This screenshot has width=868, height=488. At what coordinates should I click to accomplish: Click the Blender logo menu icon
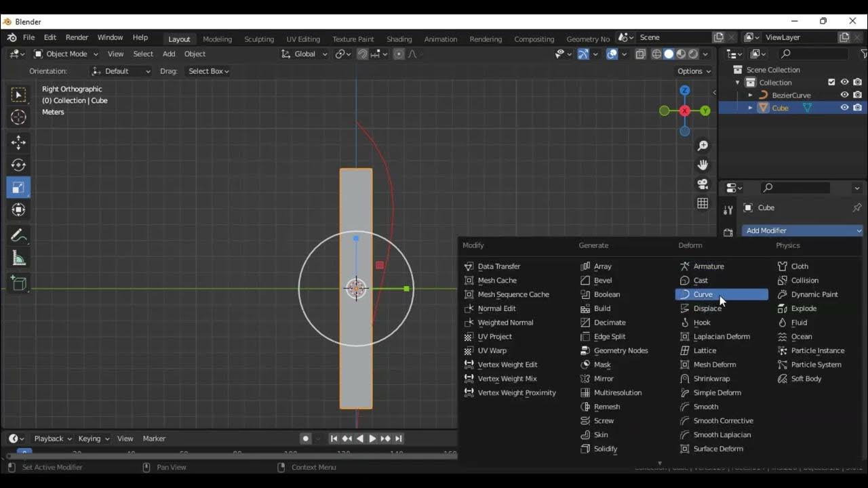[x=12, y=38]
